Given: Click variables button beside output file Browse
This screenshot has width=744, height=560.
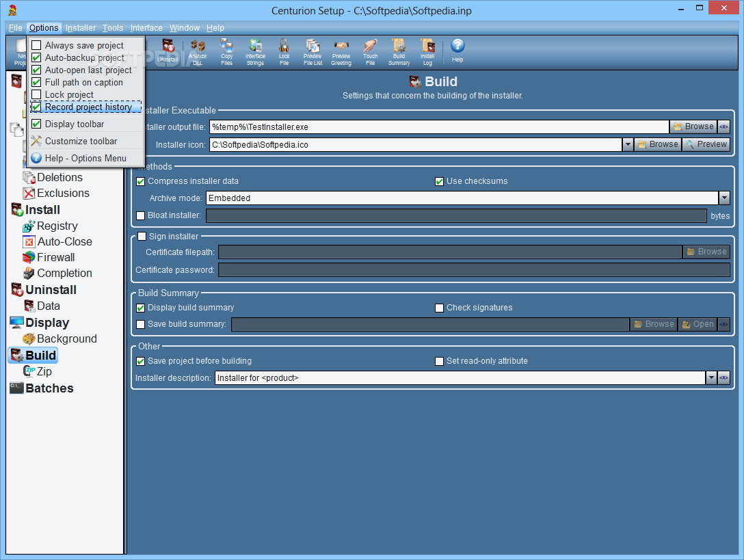Looking at the screenshot, I should [x=723, y=126].
